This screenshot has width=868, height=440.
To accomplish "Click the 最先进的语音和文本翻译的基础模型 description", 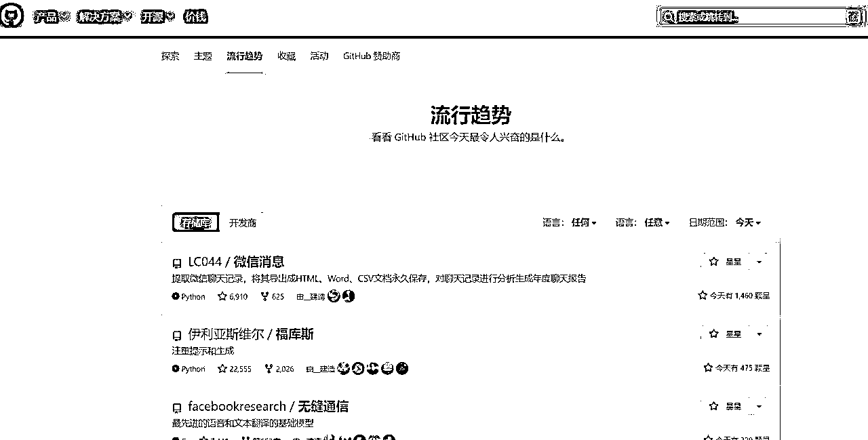I will click(x=243, y=423).
